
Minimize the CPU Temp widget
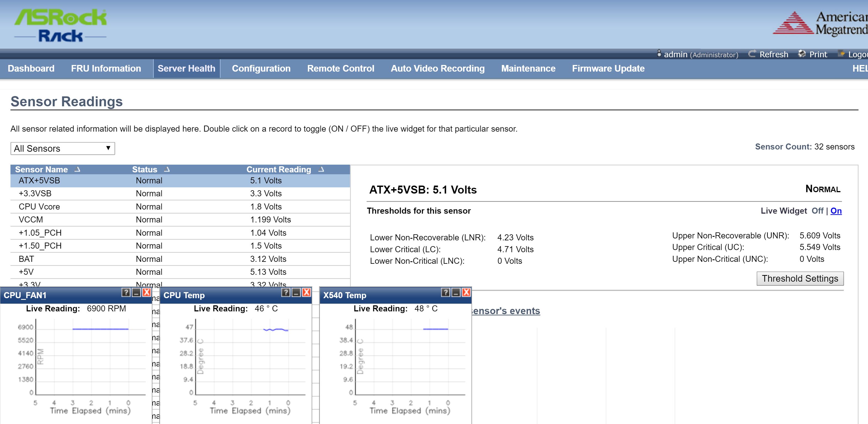coord(296,292)
